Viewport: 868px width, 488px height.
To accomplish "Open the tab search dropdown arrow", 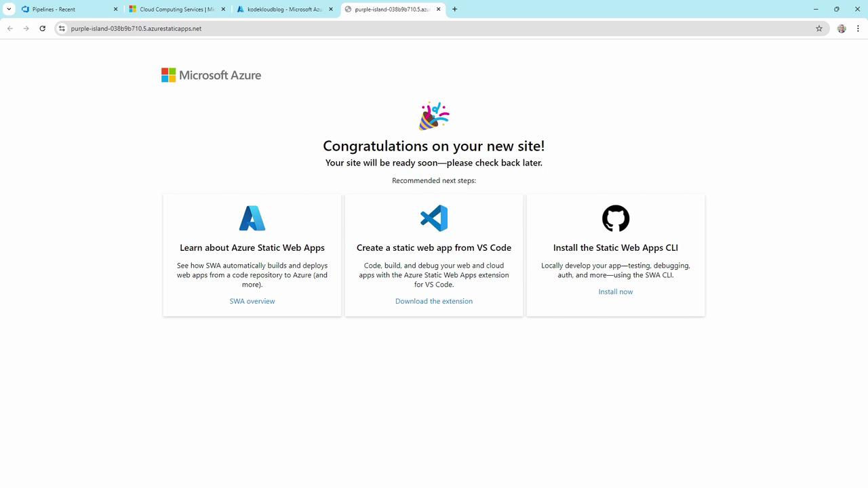I will pos(9,9).
